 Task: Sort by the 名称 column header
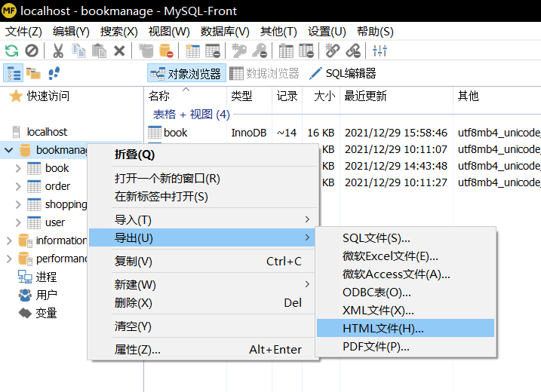[186, 96]
